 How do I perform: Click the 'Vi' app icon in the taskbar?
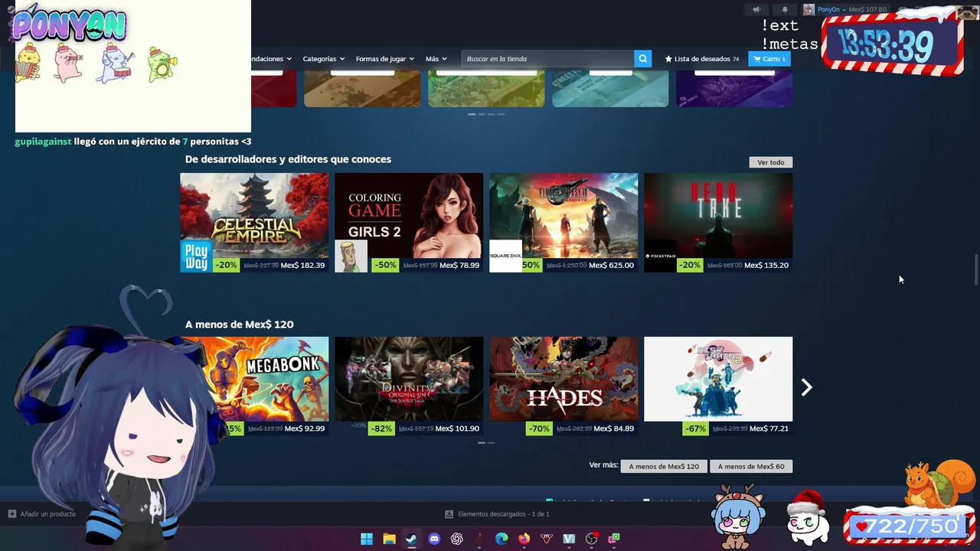pos(569,539)
